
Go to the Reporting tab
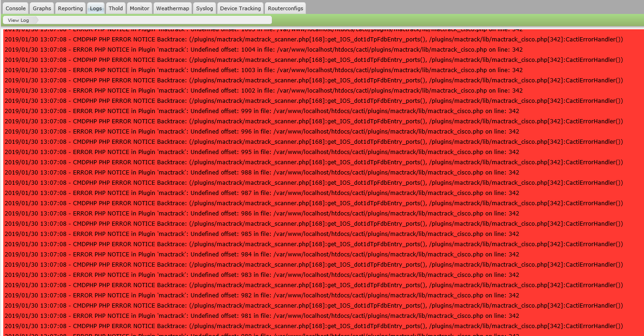70,8
